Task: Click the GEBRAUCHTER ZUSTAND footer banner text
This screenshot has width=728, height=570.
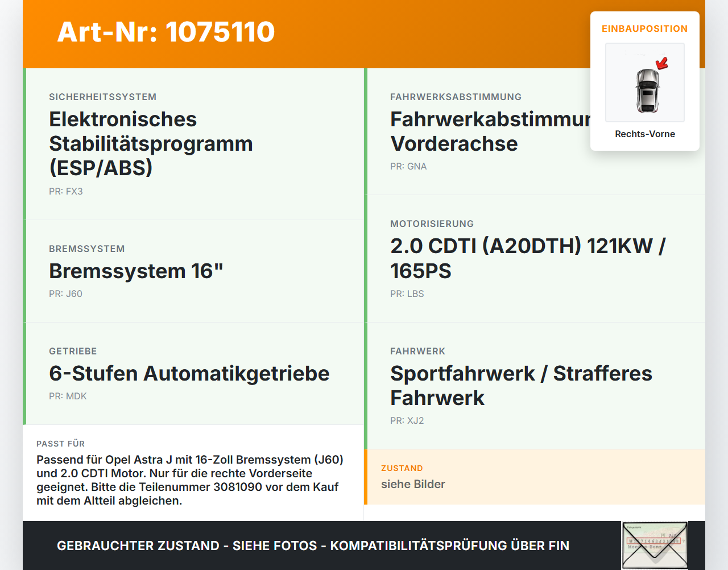Action: (x=313, y=546)
